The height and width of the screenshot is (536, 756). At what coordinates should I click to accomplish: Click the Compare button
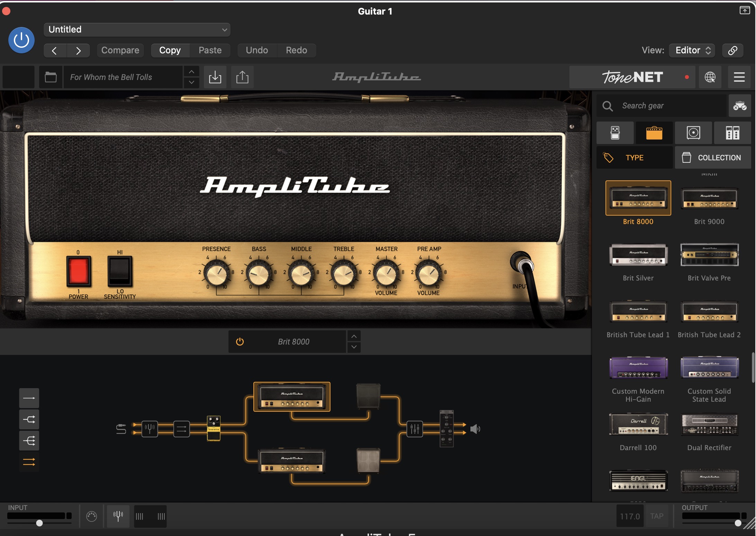tap(120, 50)
